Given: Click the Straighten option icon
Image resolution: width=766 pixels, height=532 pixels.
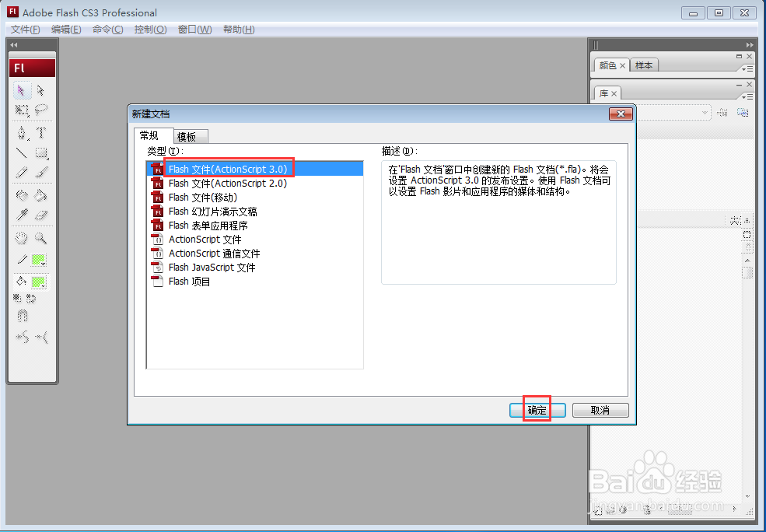Looking at the screenshot, I should 41,337.
